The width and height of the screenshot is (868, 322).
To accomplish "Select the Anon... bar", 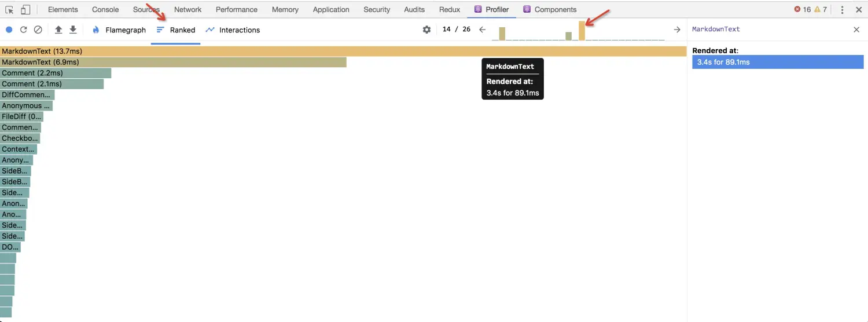I will pyautogui.click(x=14, y=204).
